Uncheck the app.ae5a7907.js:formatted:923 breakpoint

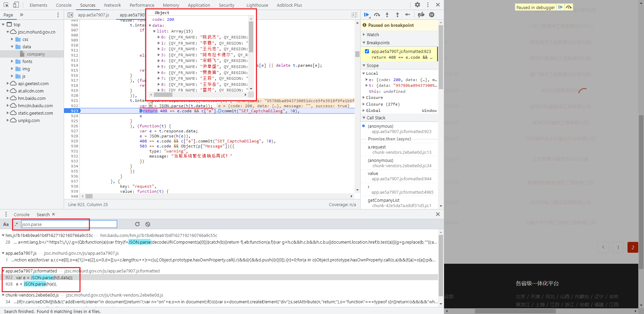point(367,51)
